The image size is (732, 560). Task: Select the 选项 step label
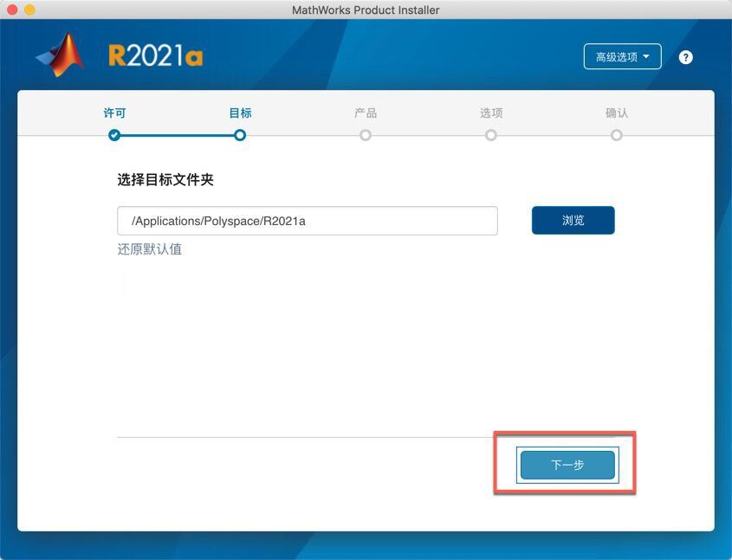coord(491,113)
